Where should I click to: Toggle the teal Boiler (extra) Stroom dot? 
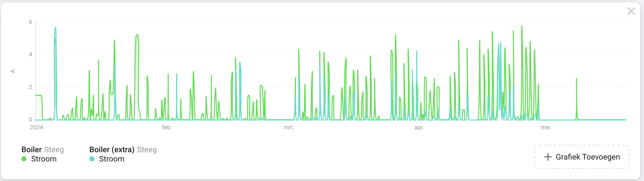point(92,159)
